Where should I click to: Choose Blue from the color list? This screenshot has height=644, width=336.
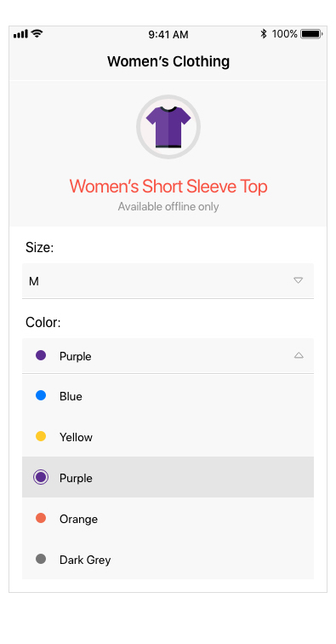[168, 395]
